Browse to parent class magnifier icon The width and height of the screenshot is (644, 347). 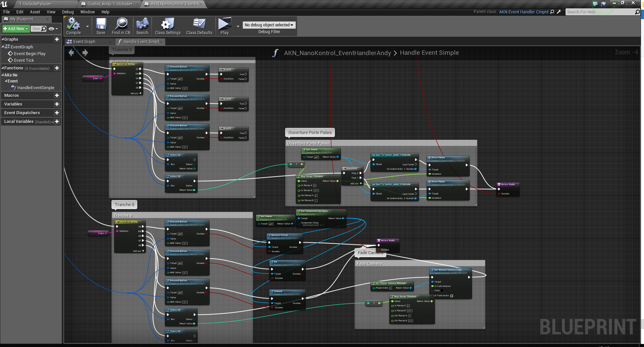point(552,12)
